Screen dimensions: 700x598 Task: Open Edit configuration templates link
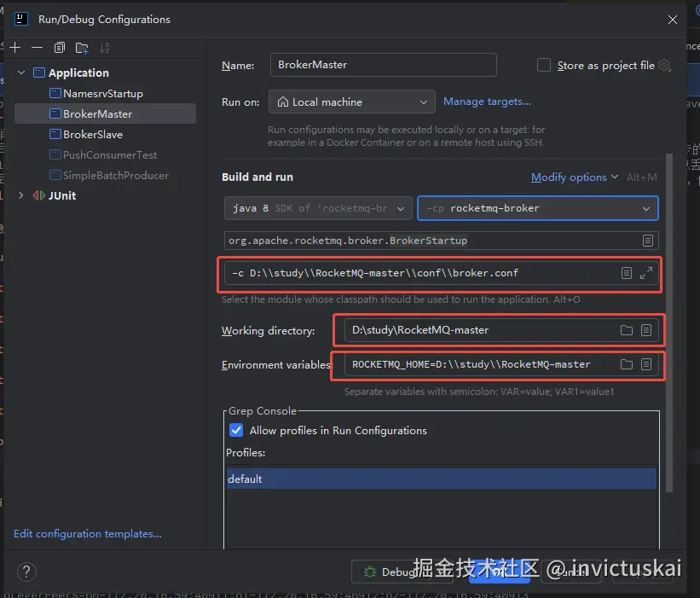88,534
